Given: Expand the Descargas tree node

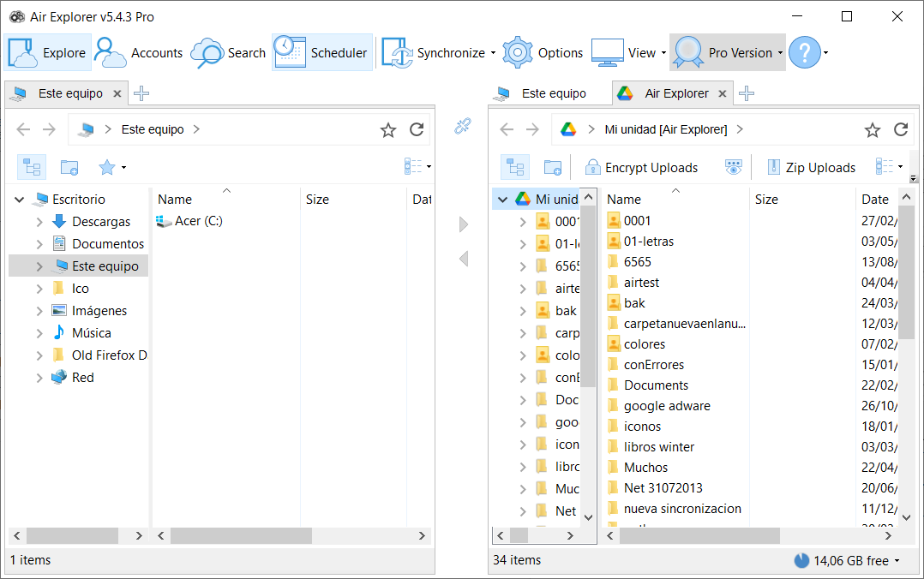Looking at the screenshot, I should 39,222.
